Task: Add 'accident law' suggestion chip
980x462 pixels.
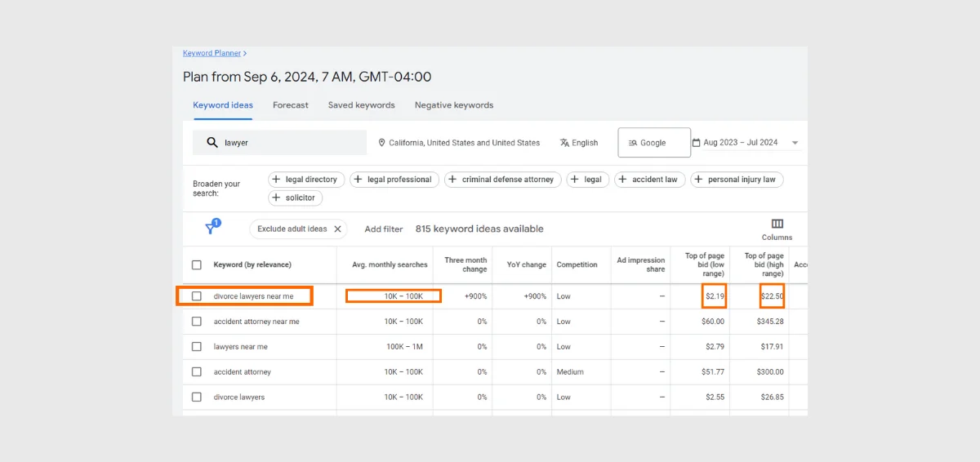Action: (649, 180)
